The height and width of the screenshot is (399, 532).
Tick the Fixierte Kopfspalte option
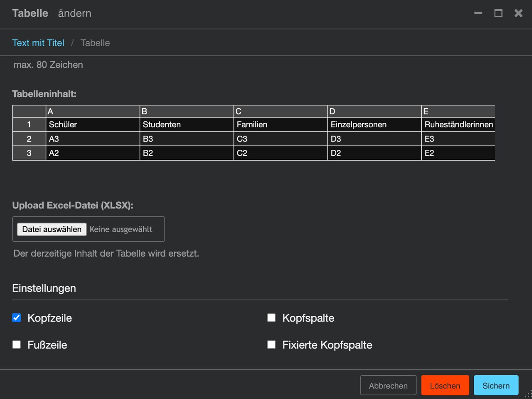coord(271,344)
